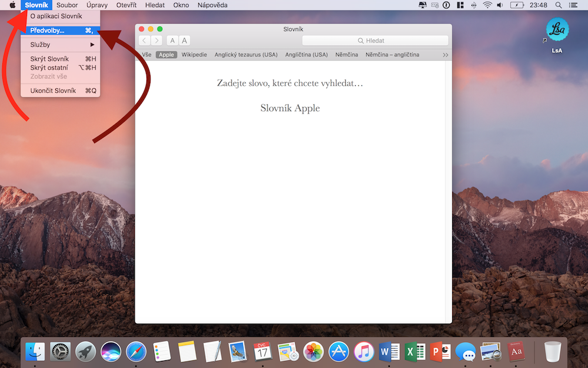Screen dimensions: 588x368
Task: Open Notes in the Dock
Action: pyautogui.click(x=187, y=352)
